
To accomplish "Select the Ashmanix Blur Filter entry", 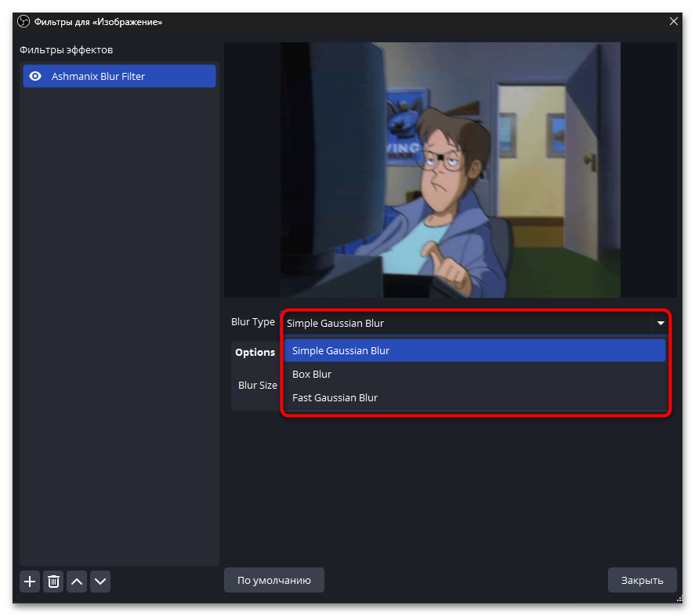I will [x=119, y=76].
